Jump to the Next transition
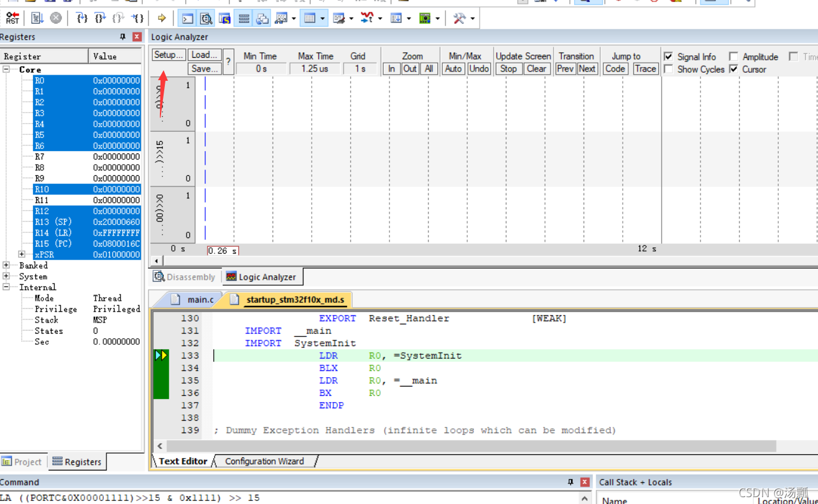 click(587, 68)
